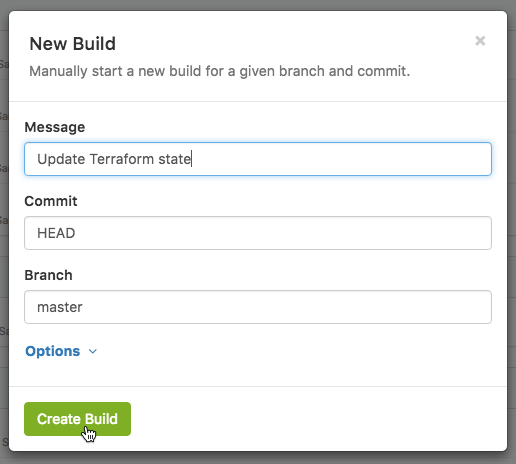Click the Commit field label
This screenshot has width=516, height=464.
pos(51,201)
